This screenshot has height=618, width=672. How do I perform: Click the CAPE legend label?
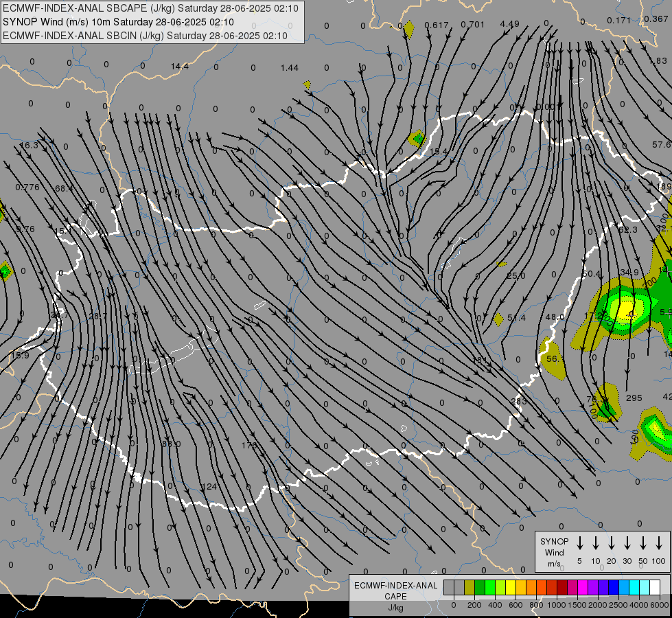point(395,597)
